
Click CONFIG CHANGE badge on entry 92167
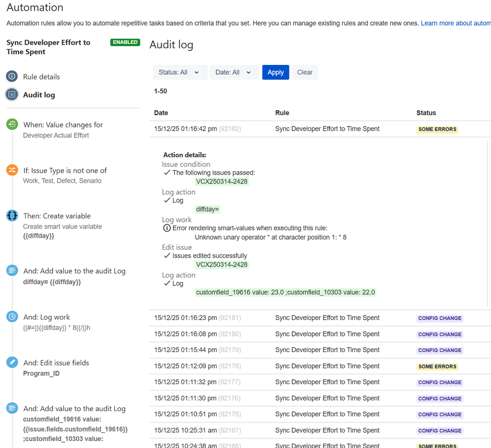tap(440, 431)
